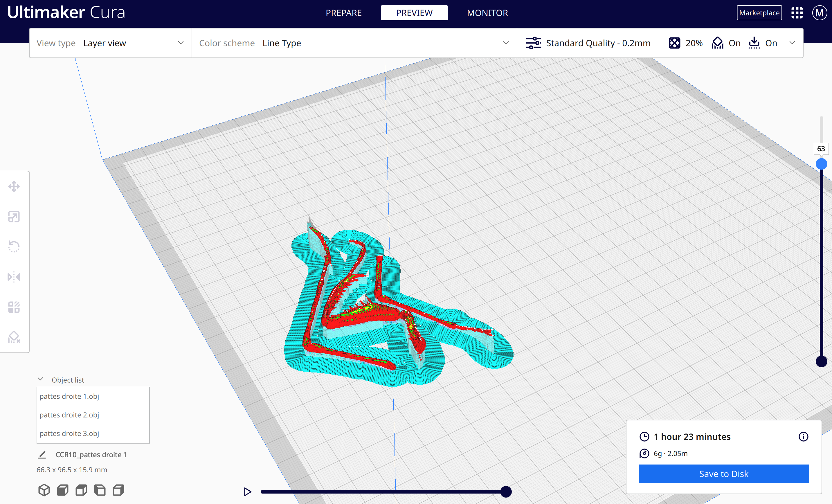The width and height of the screenshot is (832, 504).
Task: Open the Marketplace
Action: [x=759, y=13]
